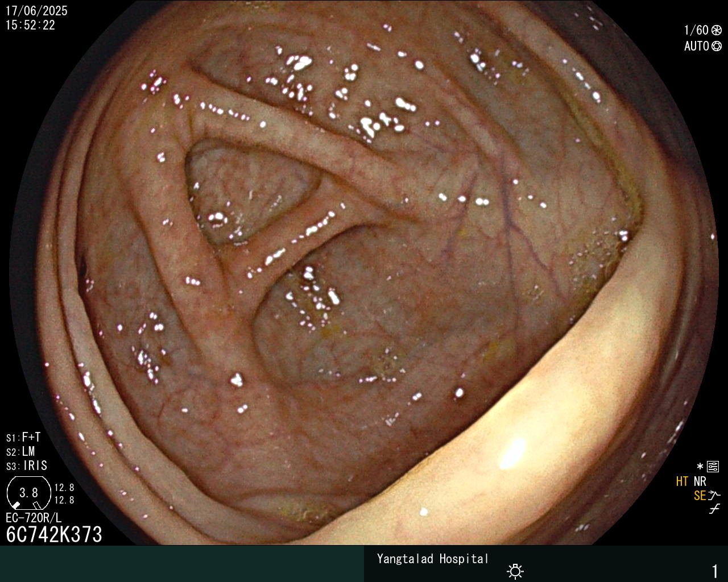Click the S3: IRIS switch assignment
This screenshot has width=728, height=582.
[27, 466]
